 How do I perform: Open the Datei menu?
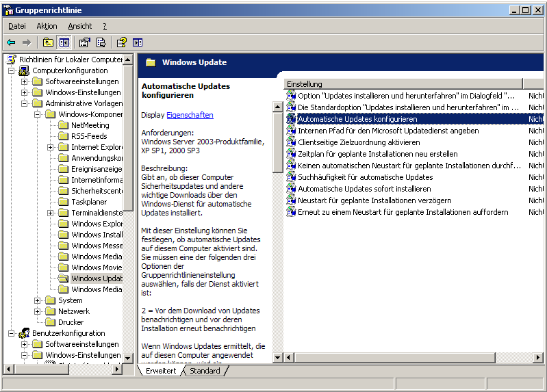tap(17, 26)
